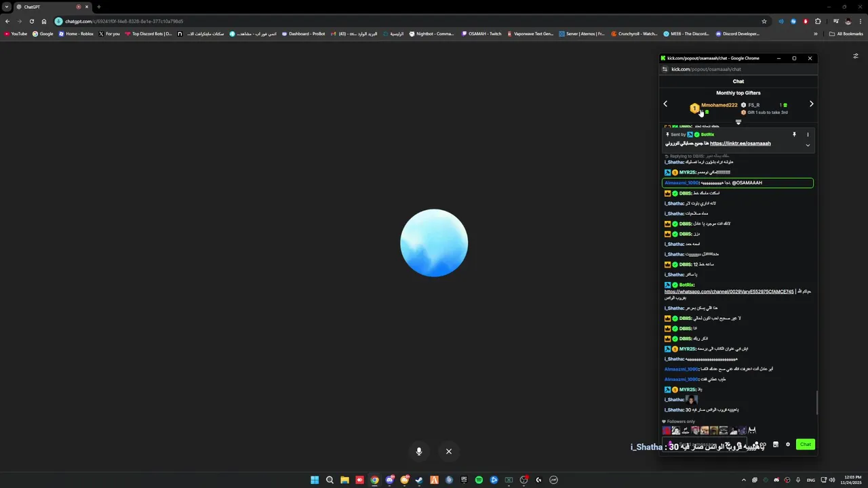Open the linktr.ee/osamaaah link
Screen dimensions: 868x488
(741, 144)
